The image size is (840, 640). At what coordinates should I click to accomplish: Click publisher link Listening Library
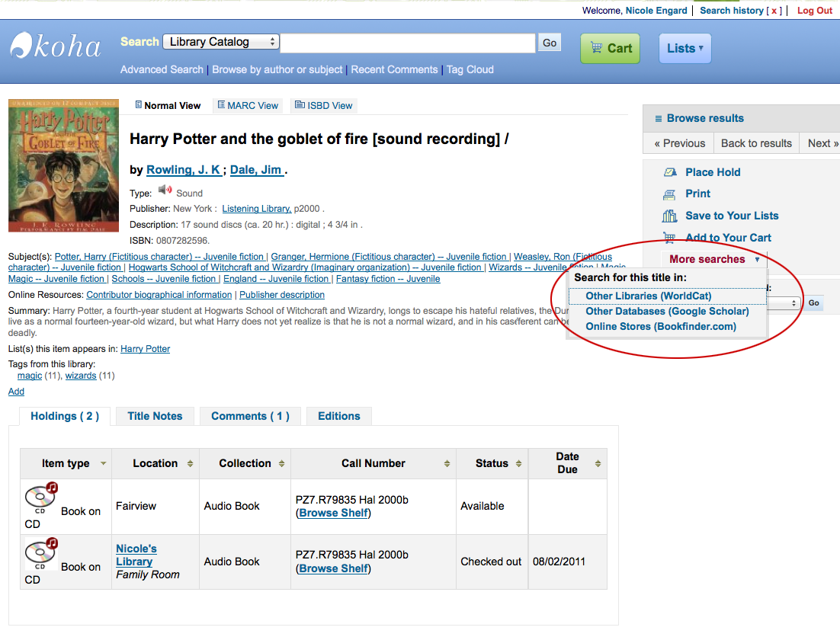257,209
